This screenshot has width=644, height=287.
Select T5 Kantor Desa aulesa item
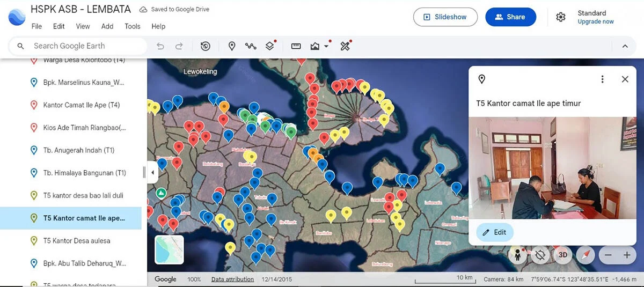point(71,241)
